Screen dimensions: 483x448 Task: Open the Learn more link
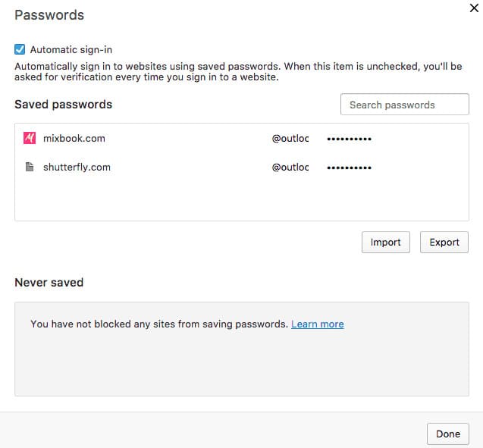[317, 324]
